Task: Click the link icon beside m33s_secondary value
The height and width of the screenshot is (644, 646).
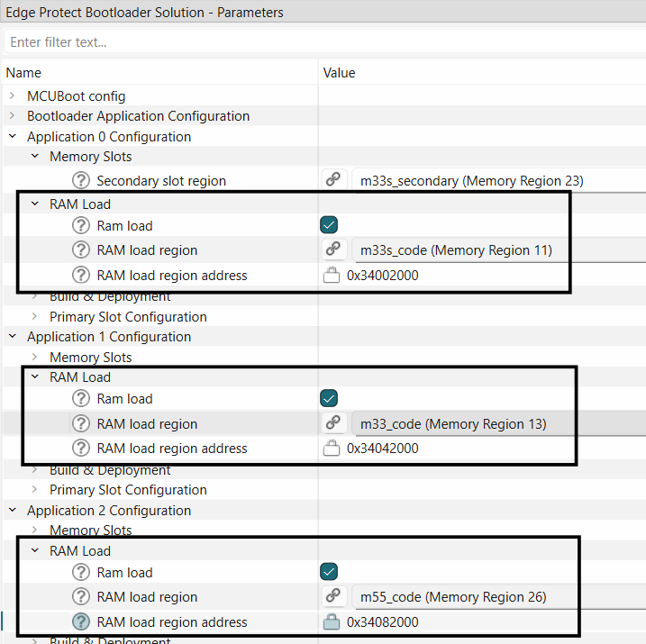Action: pyautogui.click(x=332, y=180)
